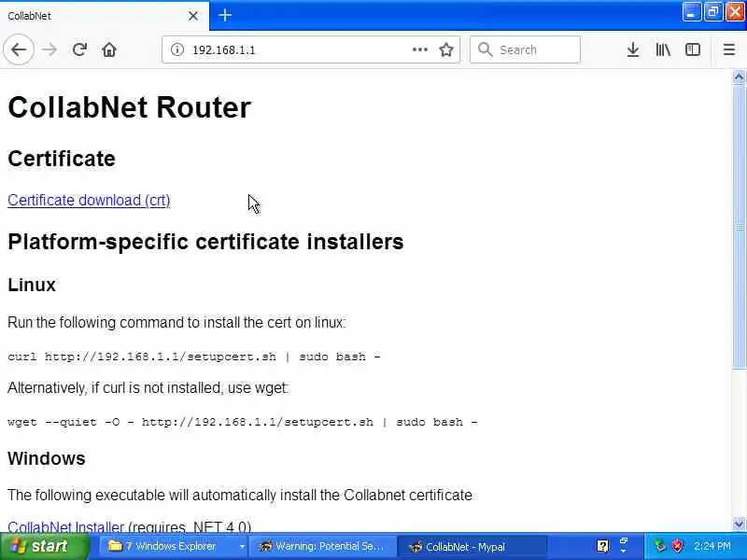Click the red security shield tray icon
The image size is (747, 560).
[676, 546]
